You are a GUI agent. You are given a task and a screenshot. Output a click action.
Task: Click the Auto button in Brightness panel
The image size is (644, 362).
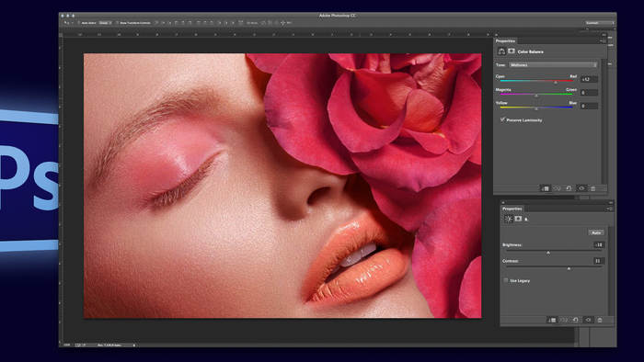596,232
